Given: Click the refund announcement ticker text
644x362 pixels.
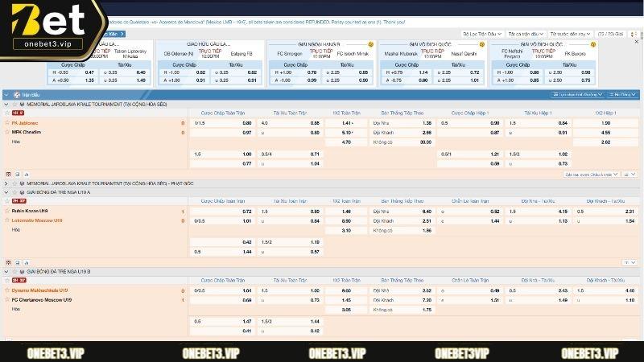Looking at the screenshot, I should point(257,23).
